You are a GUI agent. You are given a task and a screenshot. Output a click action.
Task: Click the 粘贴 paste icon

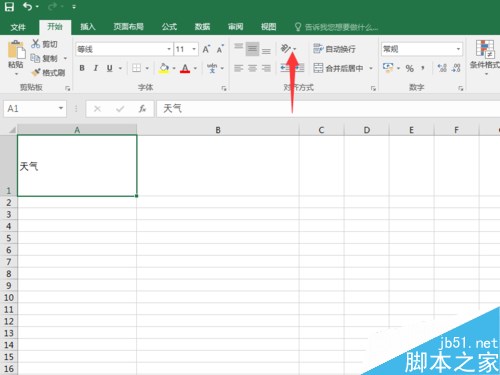click(x=16, y=50)
